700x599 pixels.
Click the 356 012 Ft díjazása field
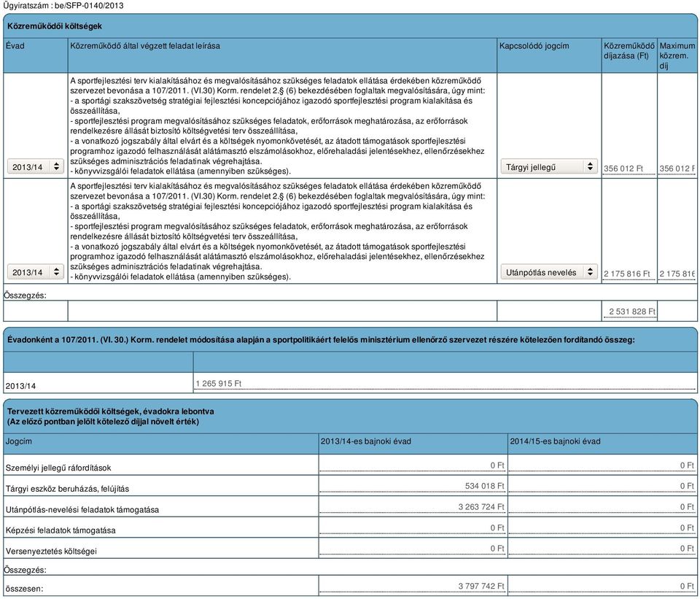(629, 169)
